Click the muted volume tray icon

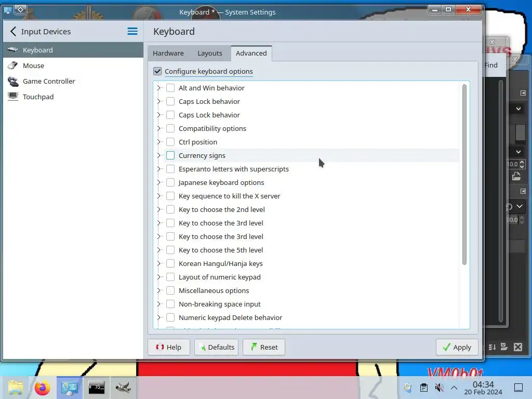click(439, 388)
